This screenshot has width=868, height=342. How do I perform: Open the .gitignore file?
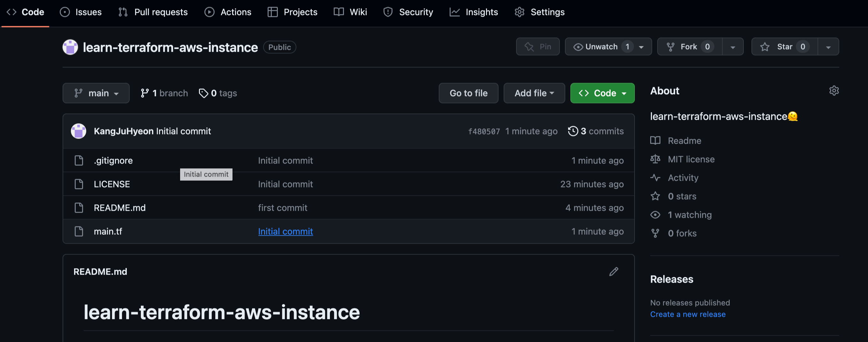tap(113, 160)
